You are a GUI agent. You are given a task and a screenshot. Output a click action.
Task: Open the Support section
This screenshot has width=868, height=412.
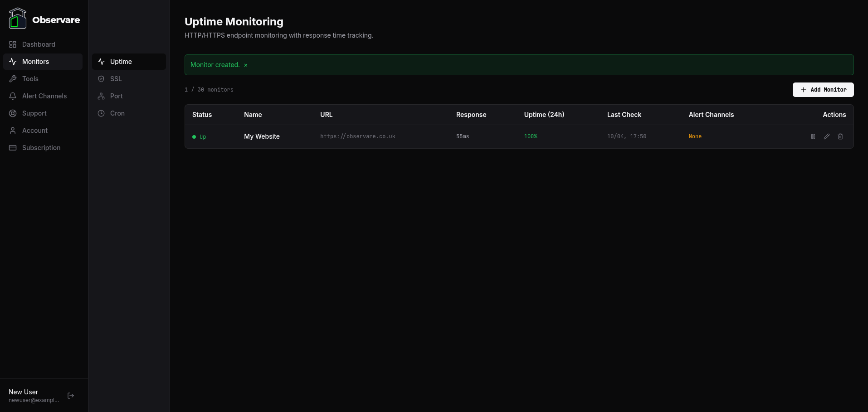(x=34, y=113)
